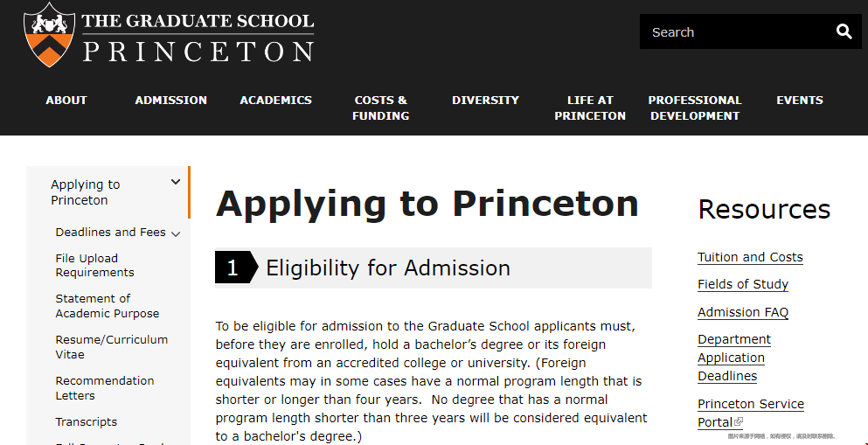Select File Upload Requirements in sidebar
868x445 pixels.
point(94,265)
